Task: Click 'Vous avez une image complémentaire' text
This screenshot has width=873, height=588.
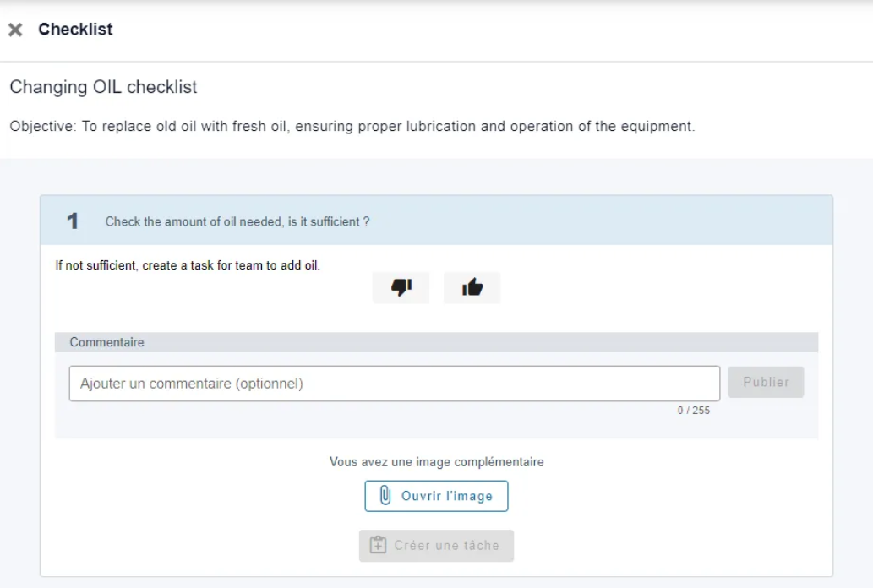Action: pyautogui.click(x=436, y=462)
